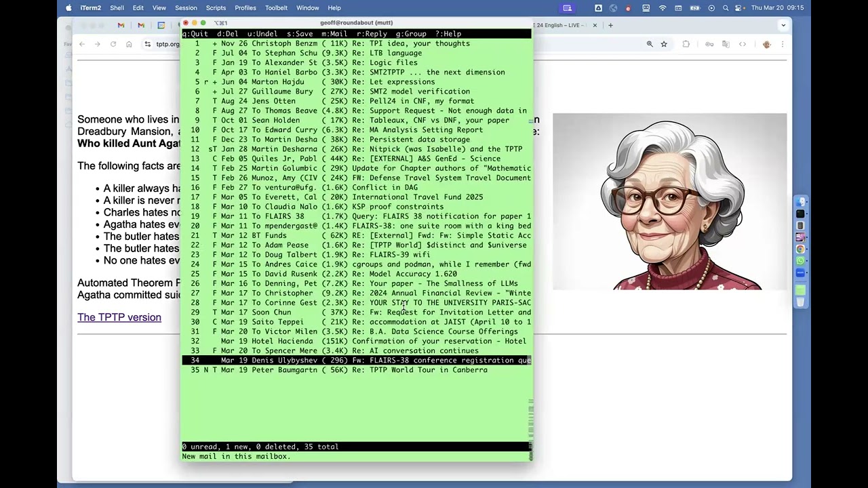Select message 26 'The Smallness of LLMs'
868x488 pixels.
(x=357, y=283)
